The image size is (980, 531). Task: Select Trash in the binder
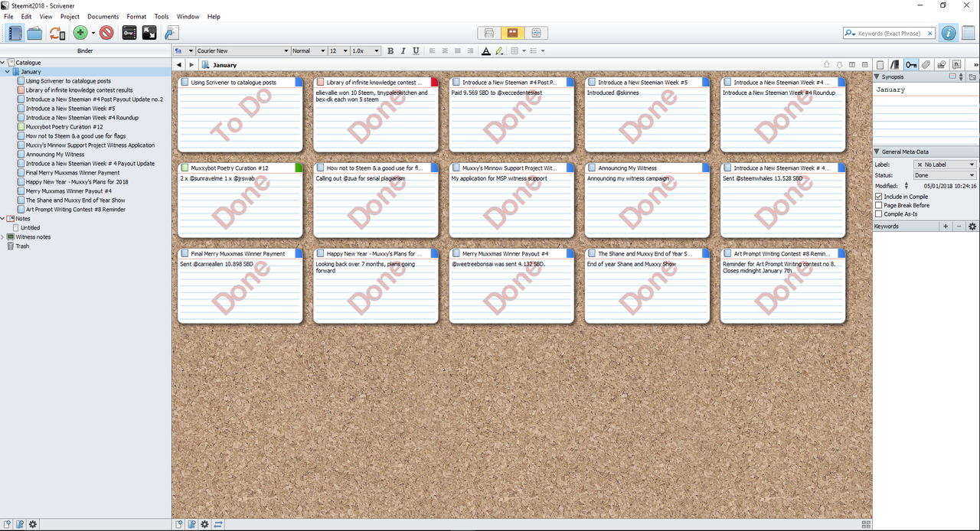(23, 246)
